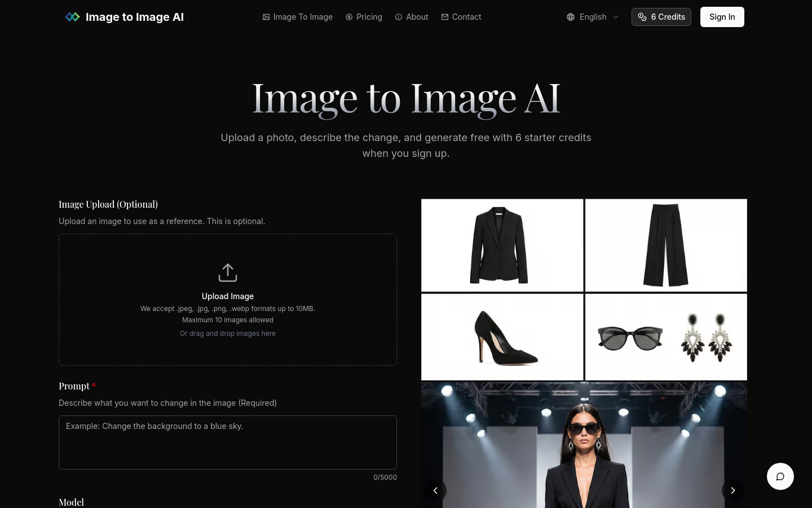Click the main 'Image to Image AI' headline

point(406,98)
